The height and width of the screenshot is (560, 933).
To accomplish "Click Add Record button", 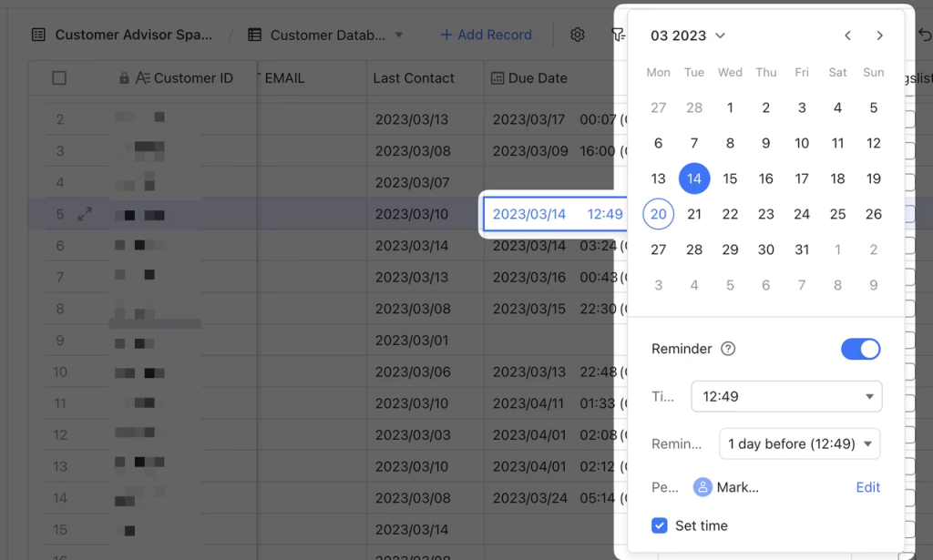I will click(486, 36).
